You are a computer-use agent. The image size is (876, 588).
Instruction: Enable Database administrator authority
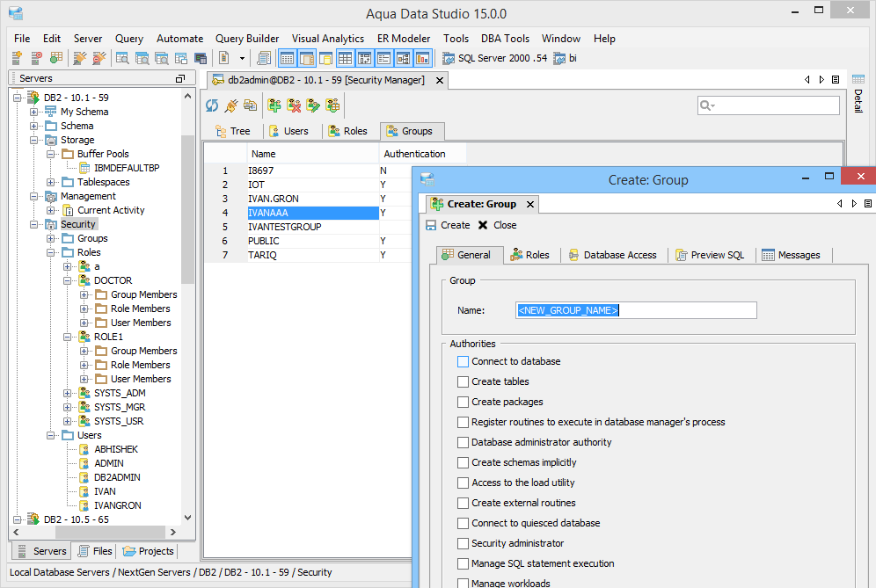pos(463,442)
